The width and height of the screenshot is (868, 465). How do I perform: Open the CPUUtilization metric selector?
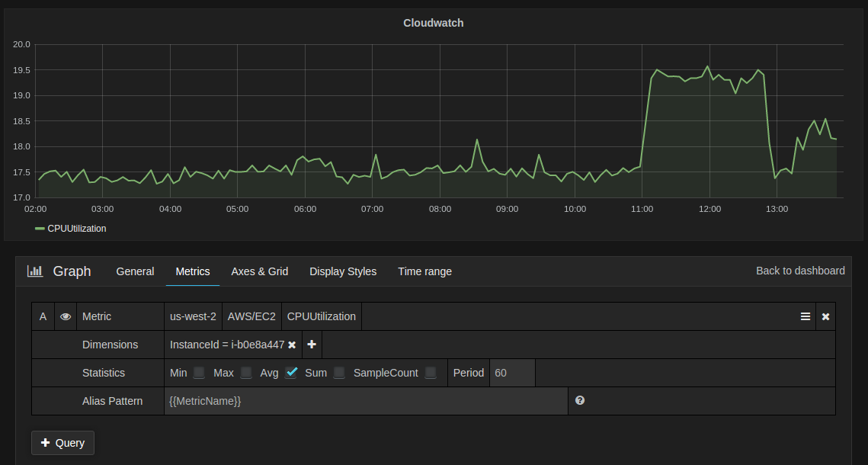(x=321, y=316)
